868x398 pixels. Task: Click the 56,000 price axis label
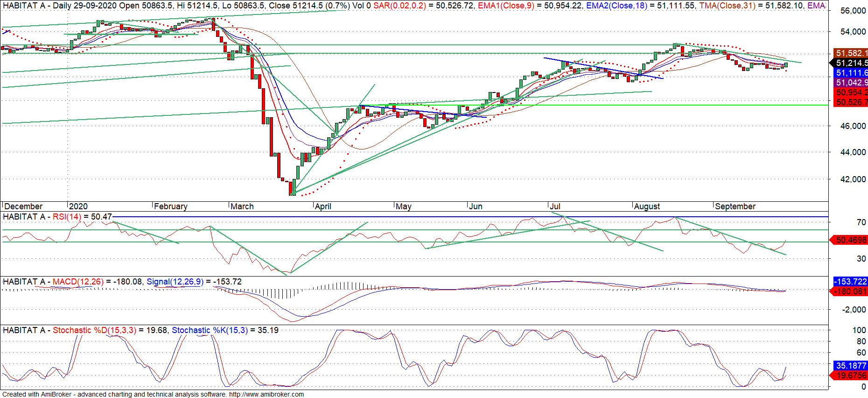point(853,11)
